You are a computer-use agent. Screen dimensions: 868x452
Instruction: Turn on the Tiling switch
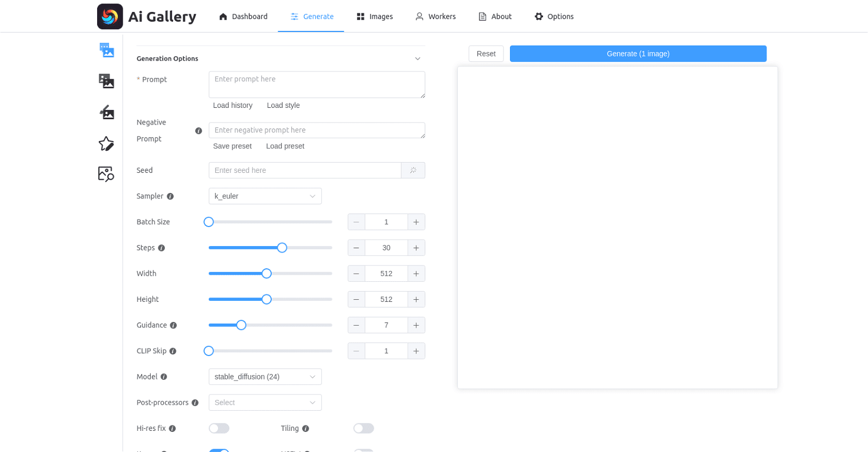click(x=363, y=429)
